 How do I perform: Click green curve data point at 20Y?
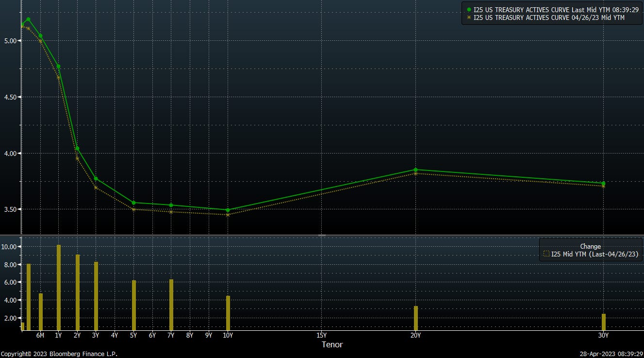coord(415,170)
